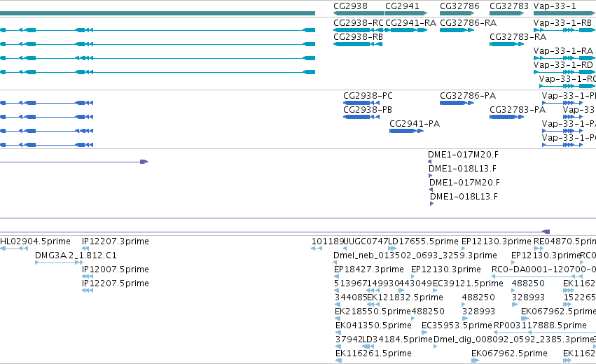
Task: Click feature labeled 101189
Action: pyautogui.click(x=327, y=241)
